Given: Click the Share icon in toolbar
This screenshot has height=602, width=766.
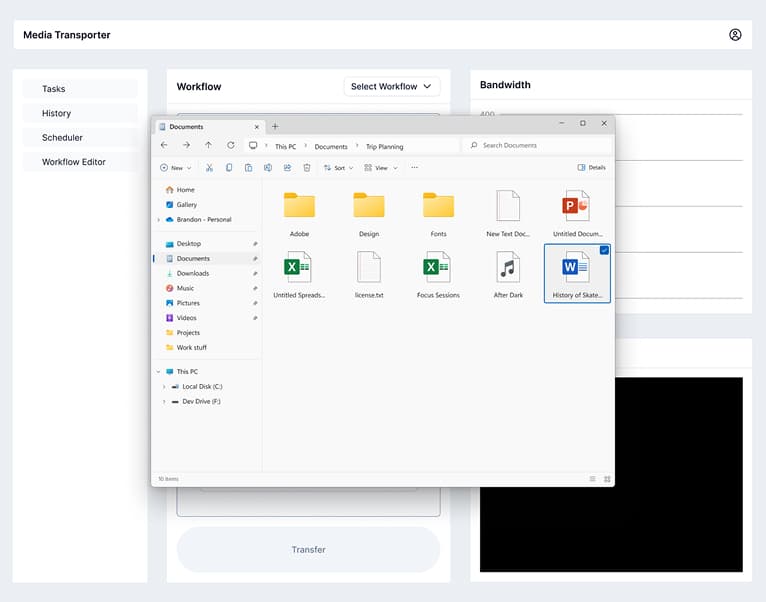Looking at the screenshot, I should tap(287, 168).
